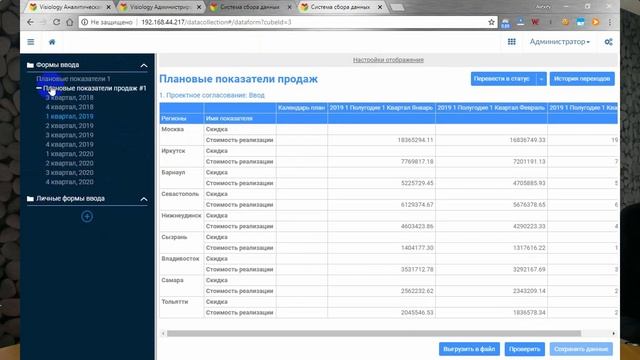The height and width of the screenshot is (360, 640).
Task: Click the Имя показателя column header
Action: (240, 118)
